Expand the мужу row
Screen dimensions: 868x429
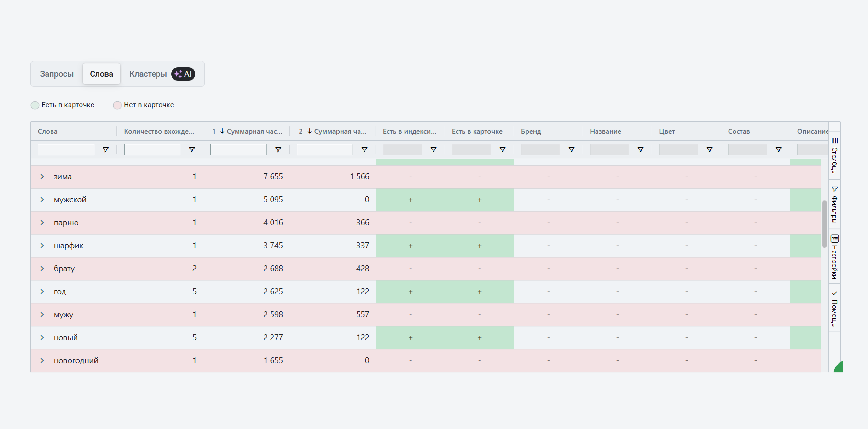[x=42, y=314]
